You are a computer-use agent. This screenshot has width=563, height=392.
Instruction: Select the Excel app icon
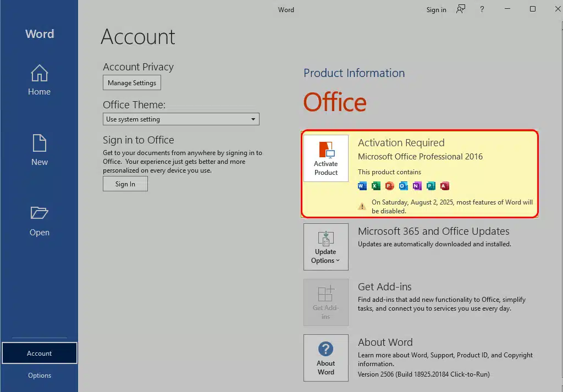click(x=376, y=186)
